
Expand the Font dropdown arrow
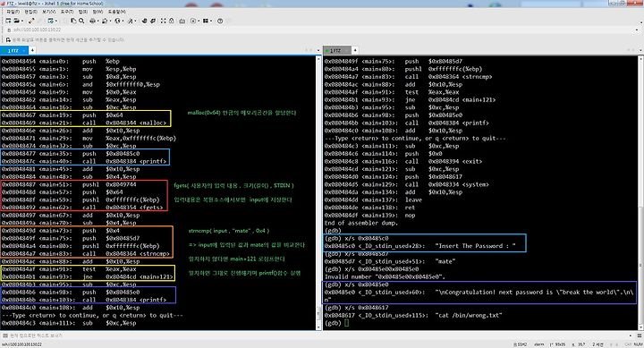(x=136, y=21)
